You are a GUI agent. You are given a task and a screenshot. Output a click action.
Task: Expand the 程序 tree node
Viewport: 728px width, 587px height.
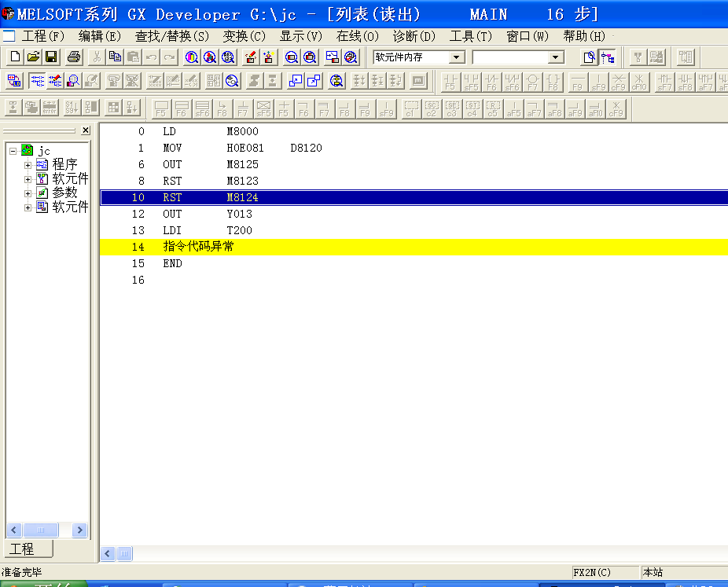(28, 165)
